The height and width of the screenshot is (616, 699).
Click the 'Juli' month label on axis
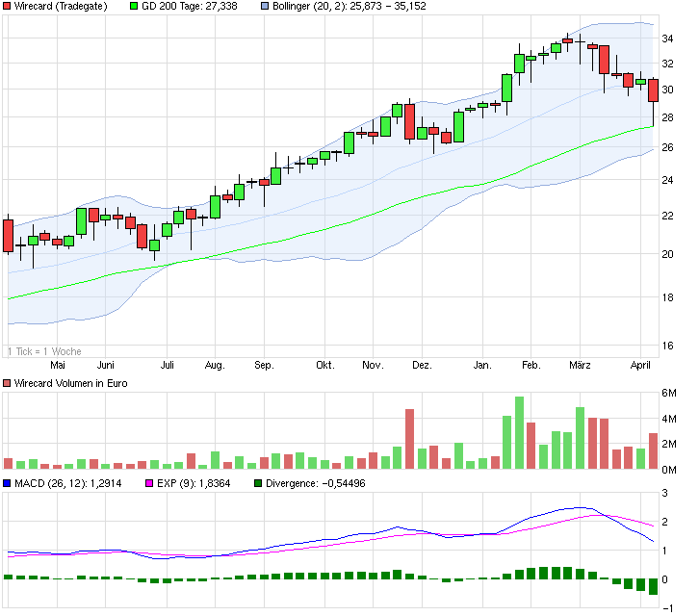(168, 365)
